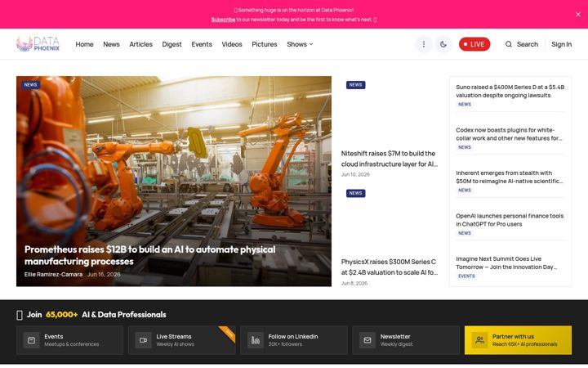Open OpenAI launches personal finance tools story
This screenshot has width=588, height=368.
(x=510, y=220)
